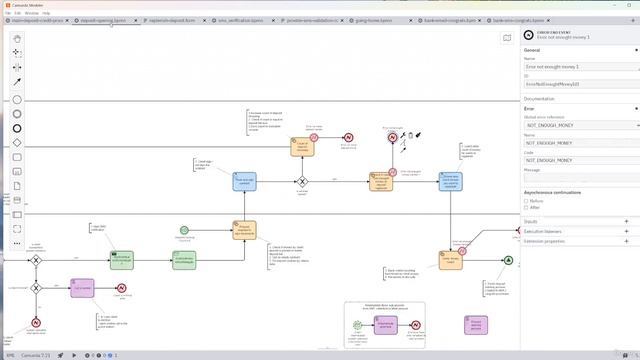The image size is (640, 360).
Task: Open the Window menu
Action: [x=31, y=13]
